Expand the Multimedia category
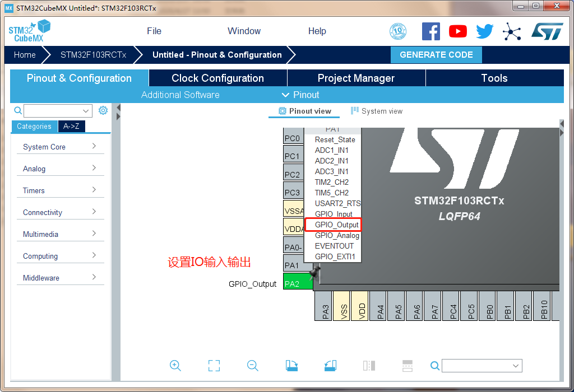Viewport: 574px width, 392px height. 61,234
